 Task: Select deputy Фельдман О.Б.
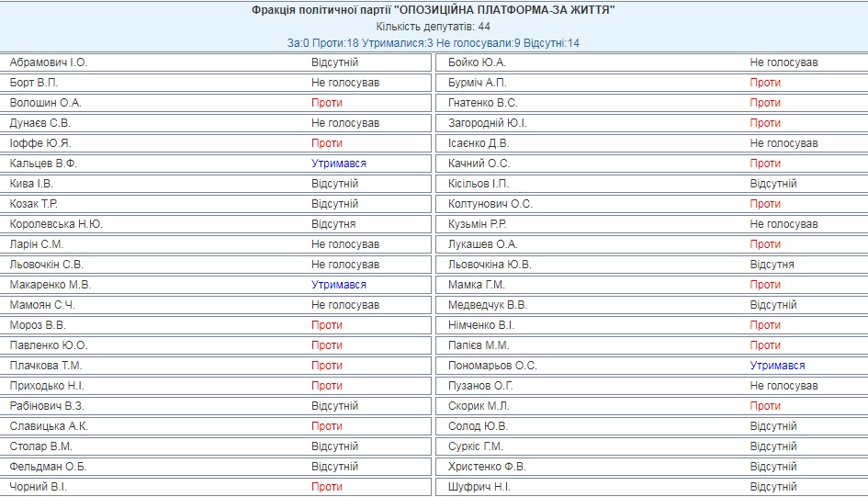coord(48,467)
